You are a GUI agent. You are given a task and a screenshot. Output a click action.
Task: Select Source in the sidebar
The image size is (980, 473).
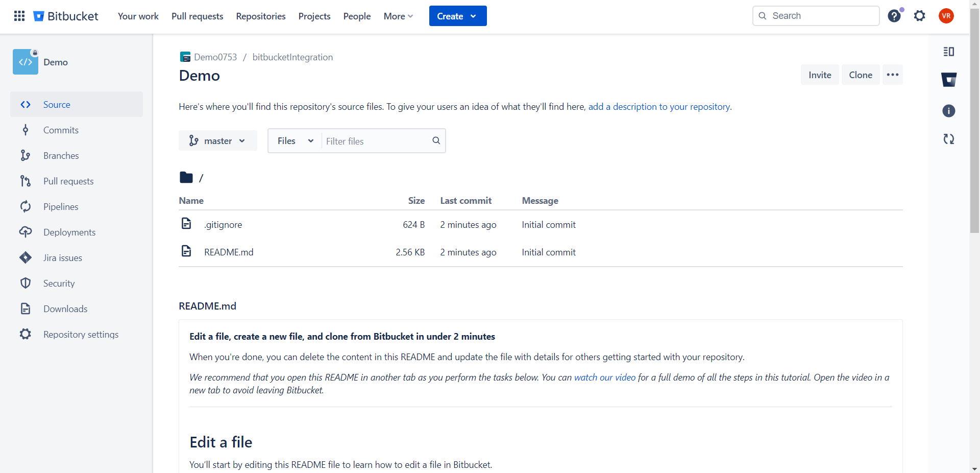[x=77, y=104]
